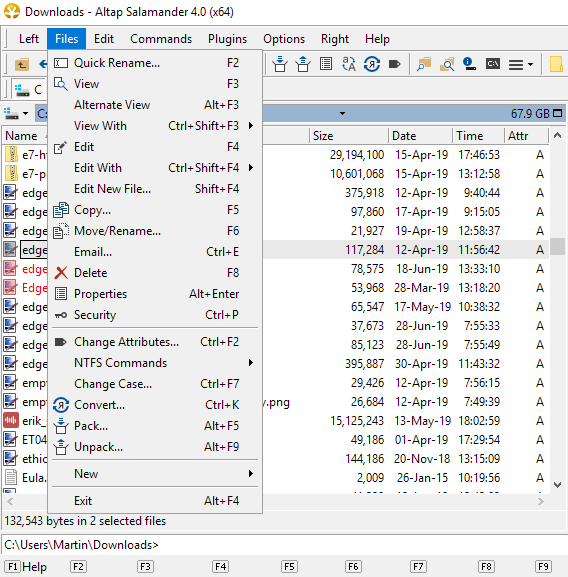Click the folder search toolbar icon
This screenshot has height=577, width=568.
(447, 64)
